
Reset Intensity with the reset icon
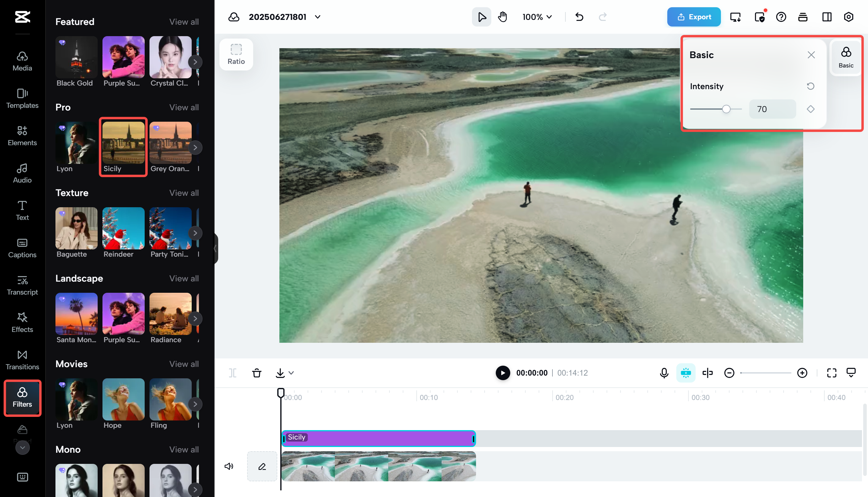point(811,86)
